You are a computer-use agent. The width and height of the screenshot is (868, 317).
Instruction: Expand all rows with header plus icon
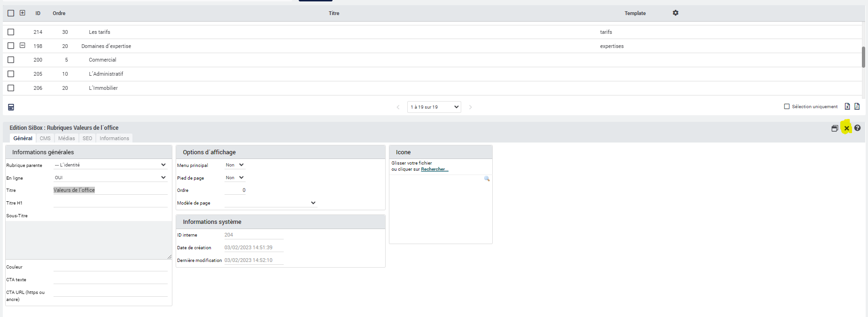[22, 13]
